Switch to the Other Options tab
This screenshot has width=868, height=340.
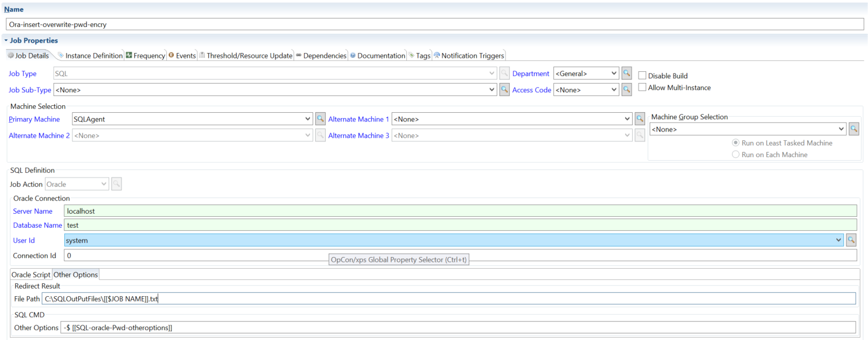(76, 275)
